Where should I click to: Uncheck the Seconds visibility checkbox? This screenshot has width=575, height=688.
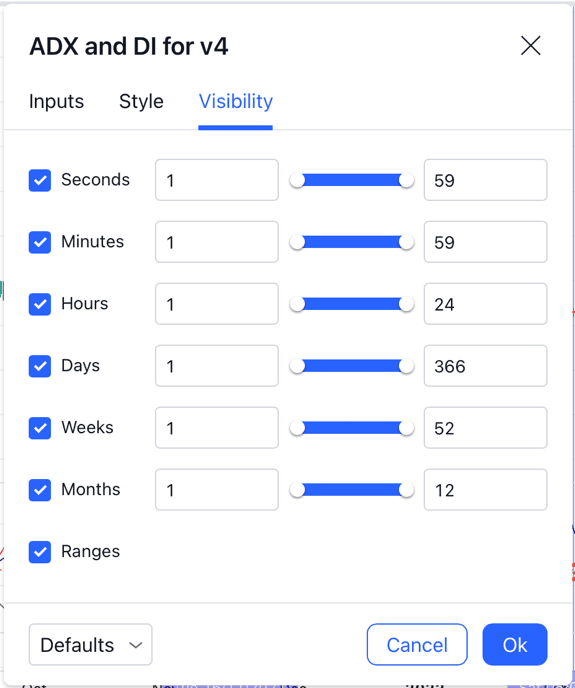point(40,180)
